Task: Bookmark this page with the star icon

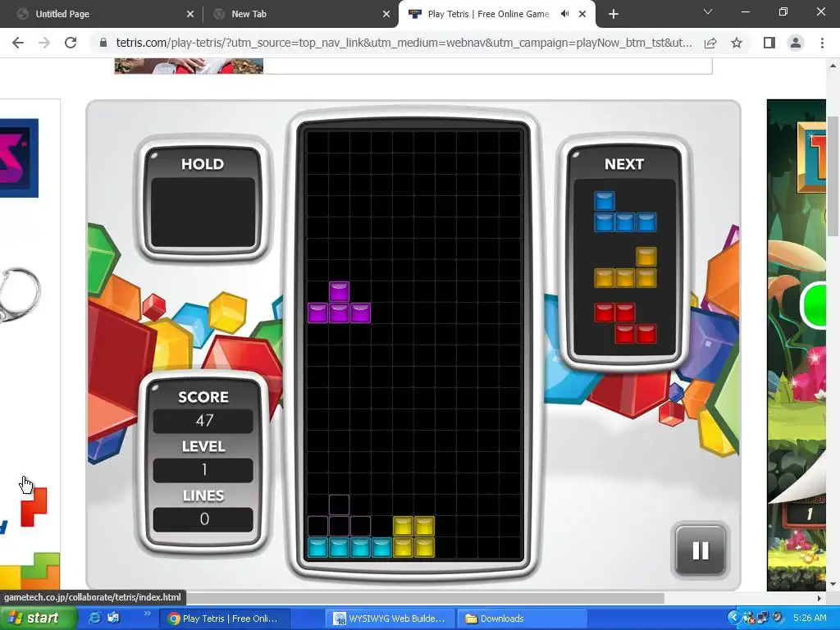Action: (737, 43)
